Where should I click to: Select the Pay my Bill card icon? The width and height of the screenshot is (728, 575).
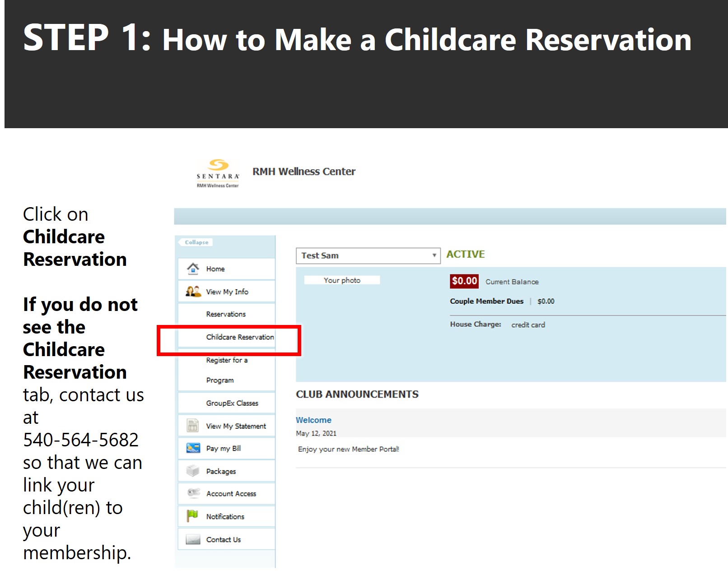(193, 448)
